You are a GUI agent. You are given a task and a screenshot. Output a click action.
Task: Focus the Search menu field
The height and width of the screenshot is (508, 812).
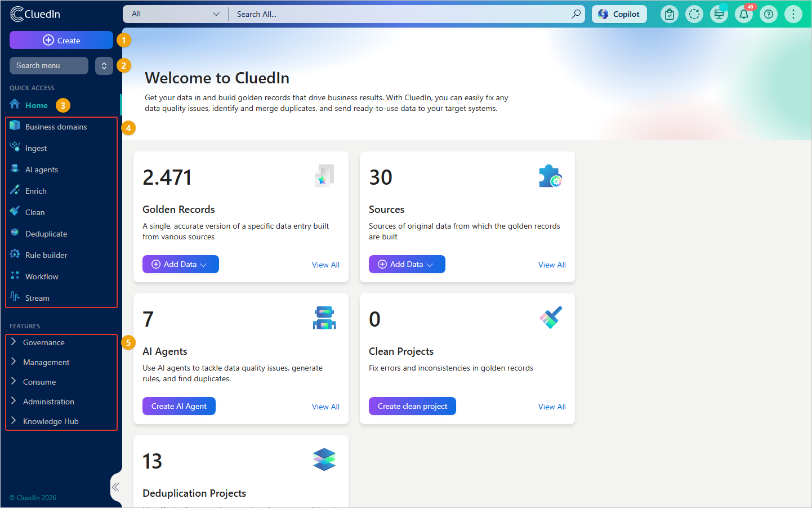(x=49, y=65)
